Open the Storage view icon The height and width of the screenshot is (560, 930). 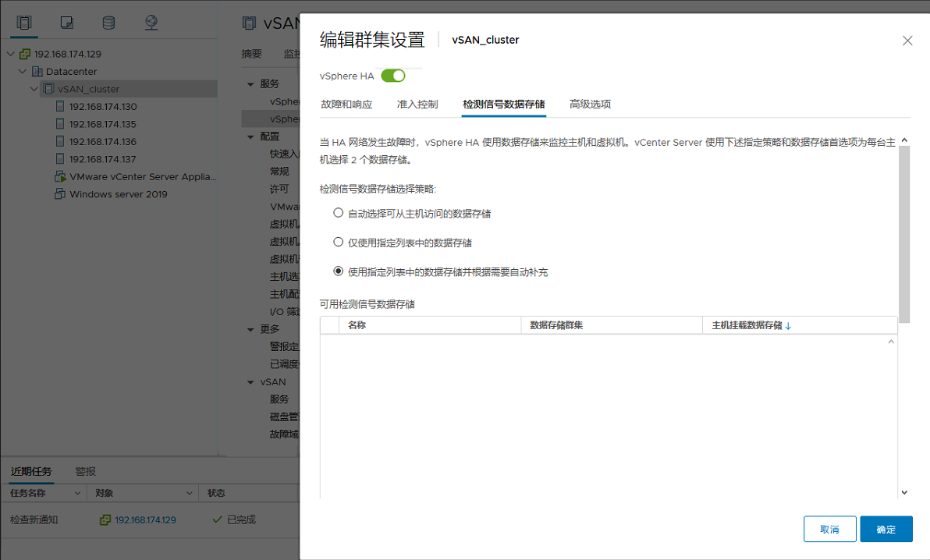[x=108, y=23]
